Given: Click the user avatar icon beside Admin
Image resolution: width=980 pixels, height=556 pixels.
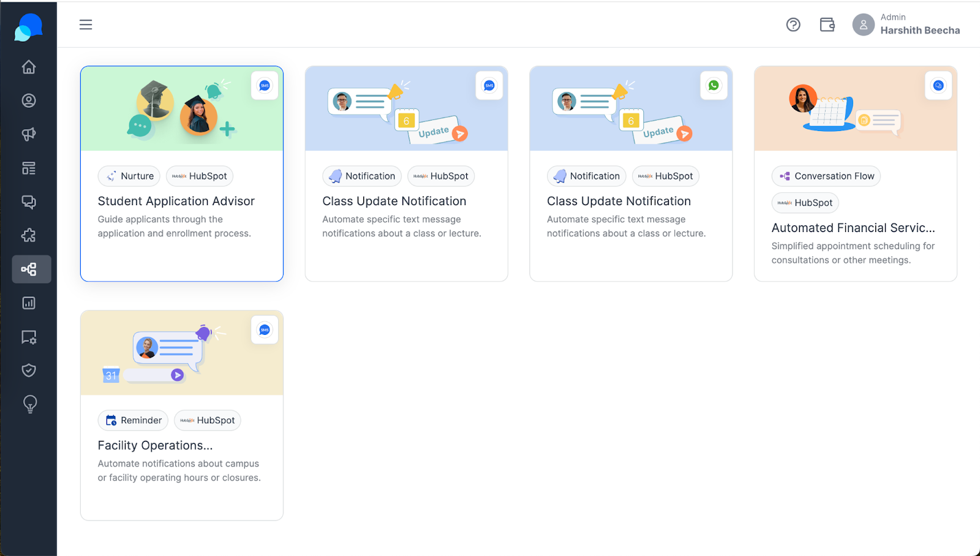Looking at the screenshot, I should pos(864,24).
